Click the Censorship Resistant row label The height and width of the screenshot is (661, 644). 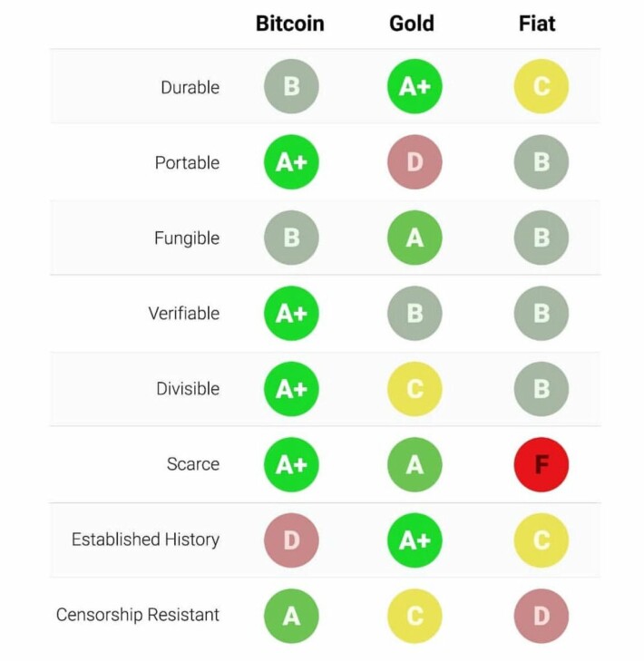click(138, 615)
